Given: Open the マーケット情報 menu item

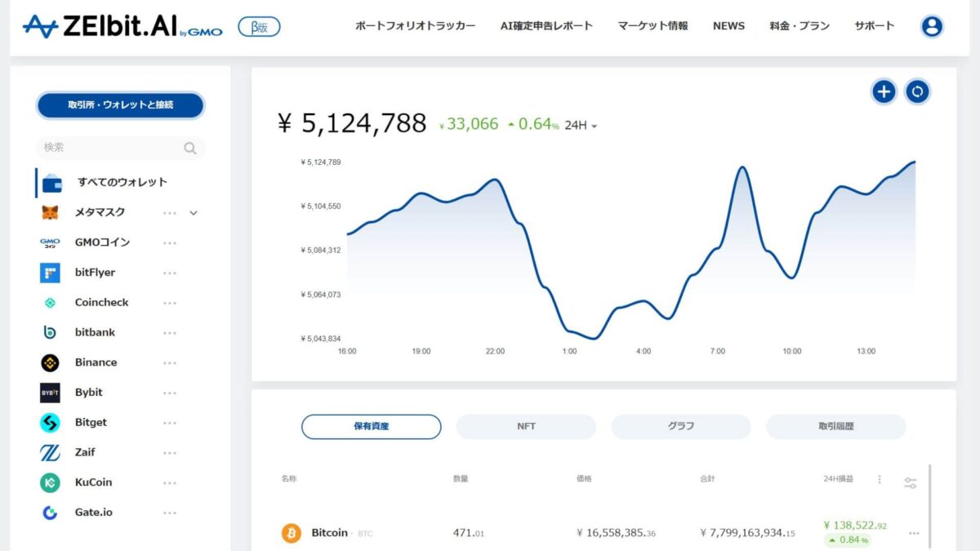Looking at the screenshot, I should pyautogui.click(x=653, y=26).
